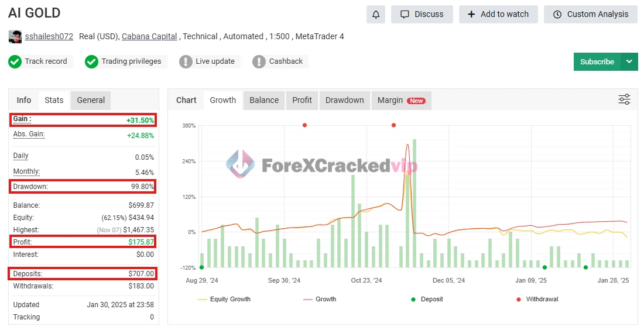Toggle Equity Growth legend series
Image resolution: width=644 pixels, height=330 pixels.
tap(229, 299)
